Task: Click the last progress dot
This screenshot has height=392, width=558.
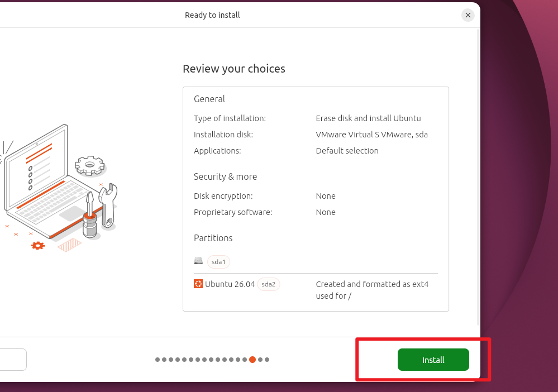Action: [267, 360]
